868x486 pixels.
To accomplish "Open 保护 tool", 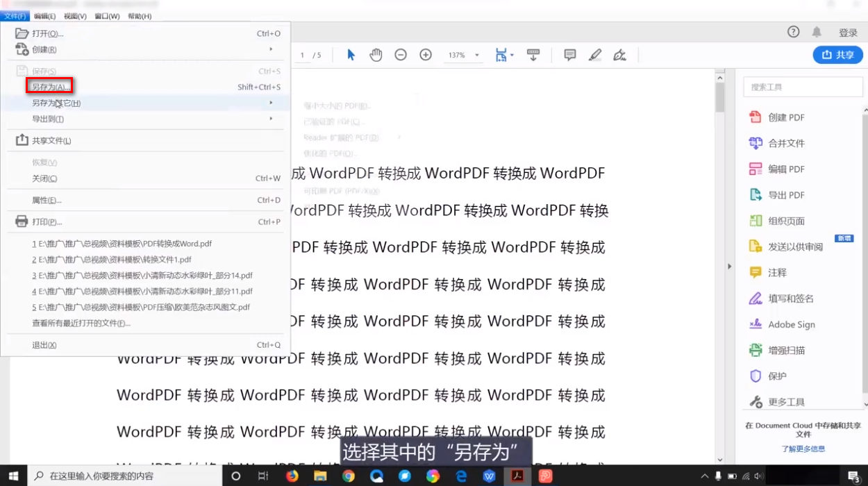I will pyautogui.click(x=767, y=376).
